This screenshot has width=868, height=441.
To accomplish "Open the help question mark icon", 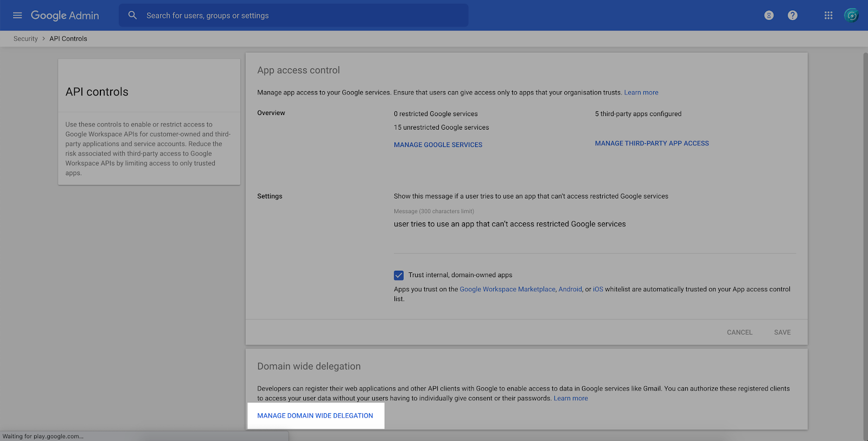I will pyautogui.click(x=793, y=15).
